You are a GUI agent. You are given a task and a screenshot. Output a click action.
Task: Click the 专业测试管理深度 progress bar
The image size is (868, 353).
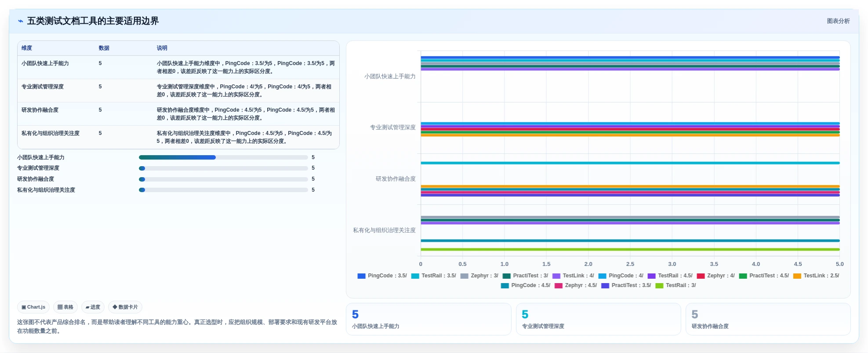coord(223,168)
